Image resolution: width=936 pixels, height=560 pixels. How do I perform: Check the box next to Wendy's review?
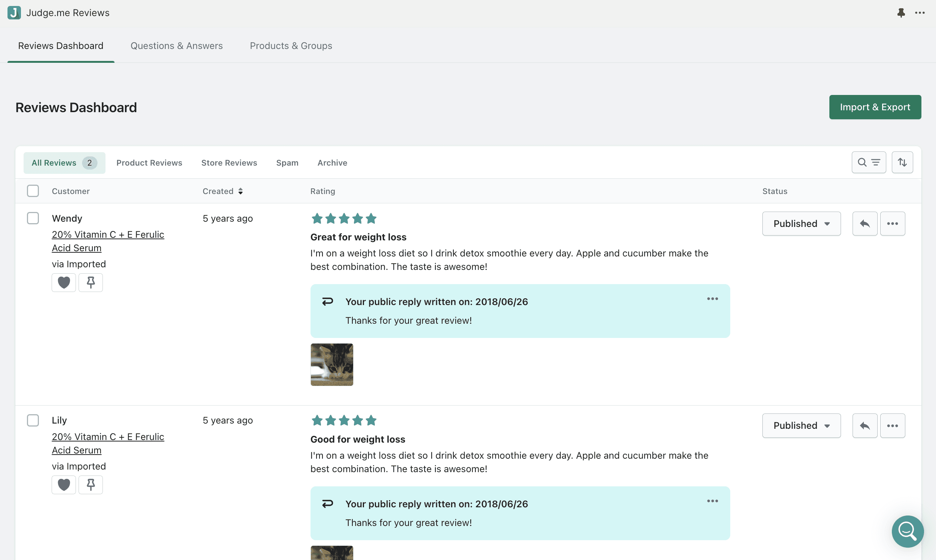[x=33, y=218]
